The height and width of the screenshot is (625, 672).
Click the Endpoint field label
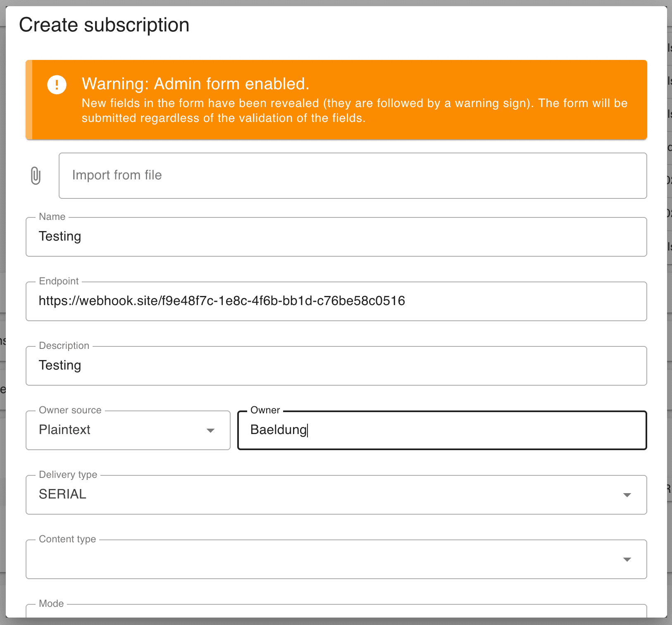pyautogui.click(x=59, y=281)
